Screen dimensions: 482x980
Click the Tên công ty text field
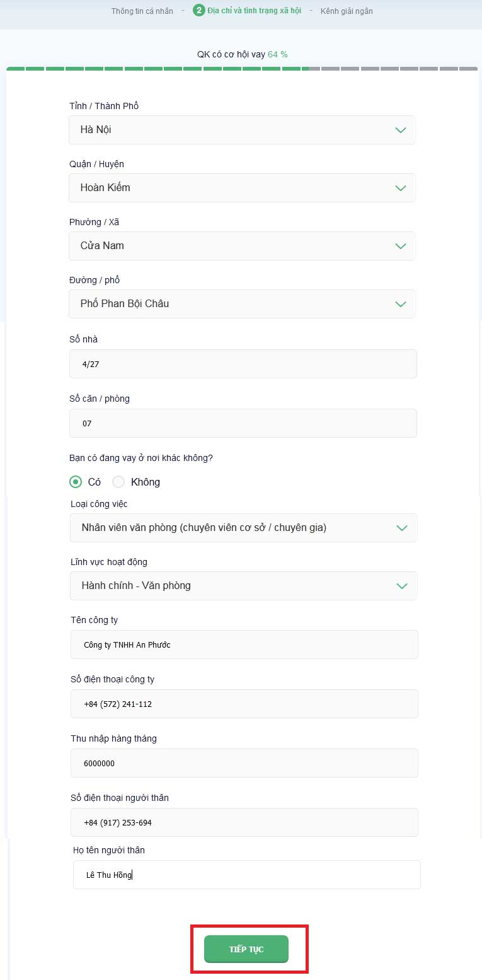[244, 645]
